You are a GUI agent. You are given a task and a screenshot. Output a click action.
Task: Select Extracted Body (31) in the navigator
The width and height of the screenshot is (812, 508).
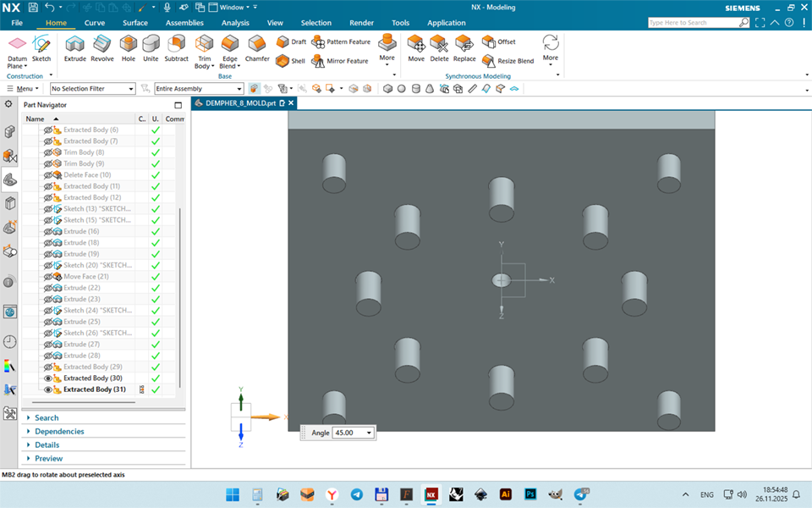pyautogui.click(x=95, y=389)
